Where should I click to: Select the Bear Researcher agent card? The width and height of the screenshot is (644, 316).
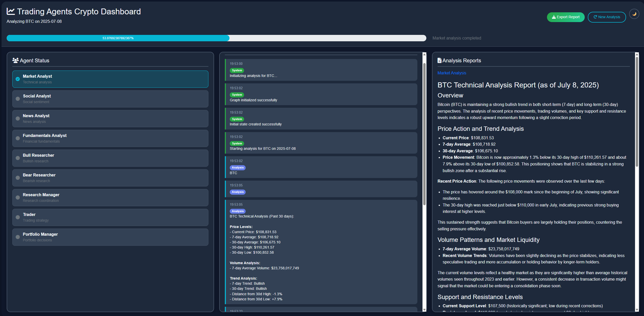click(110, 178)
